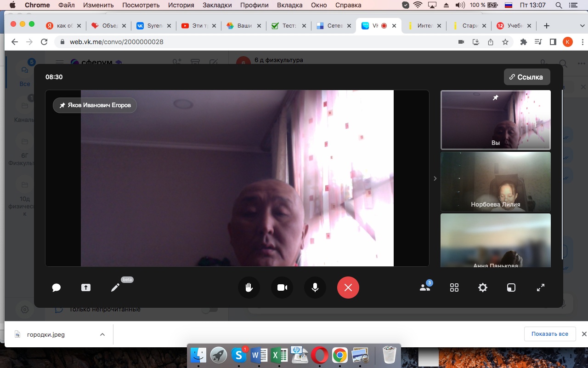Close the downloads bar
588x368 pixels.
584,334
